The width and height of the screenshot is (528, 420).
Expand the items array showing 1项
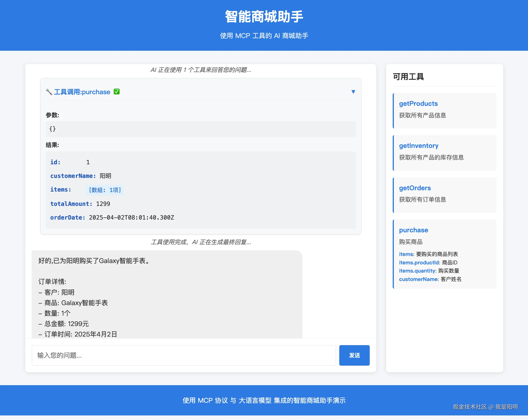pyautogui.click(x=105, y=190)
